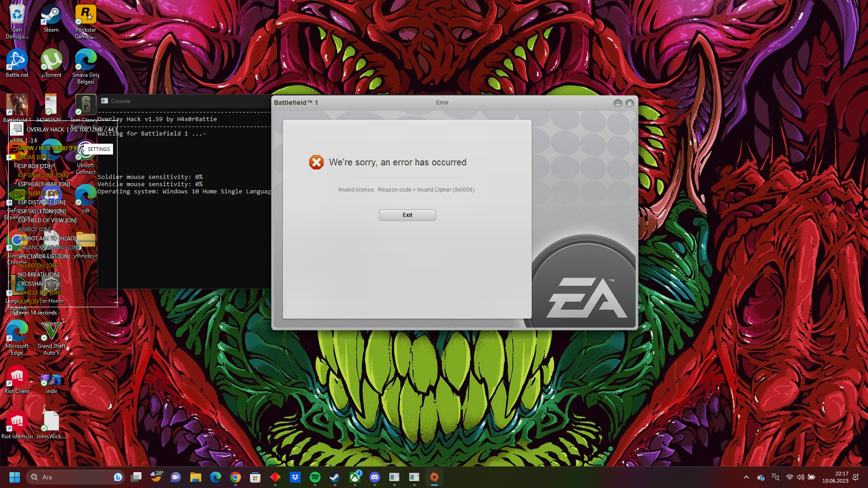Open Microsoft Store from the taskbar
Viewport: 868px width, 488px height.
(x=255, y=477)
